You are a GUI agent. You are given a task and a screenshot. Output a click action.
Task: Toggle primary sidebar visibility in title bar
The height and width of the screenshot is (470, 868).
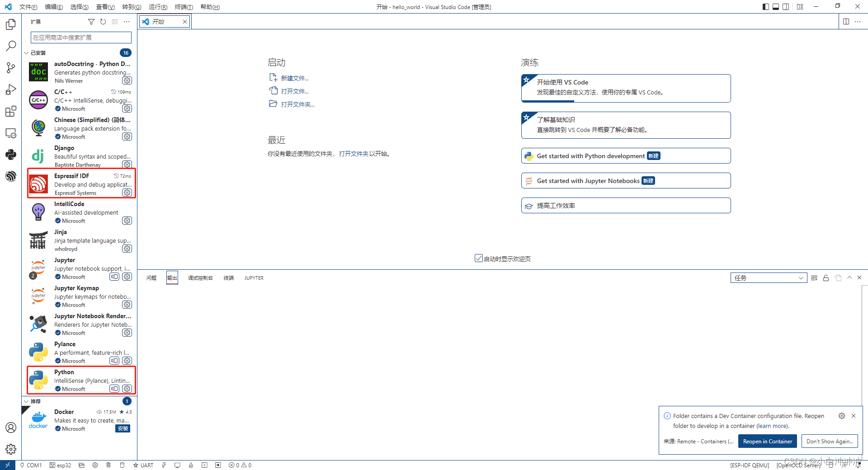click(766, 7)
